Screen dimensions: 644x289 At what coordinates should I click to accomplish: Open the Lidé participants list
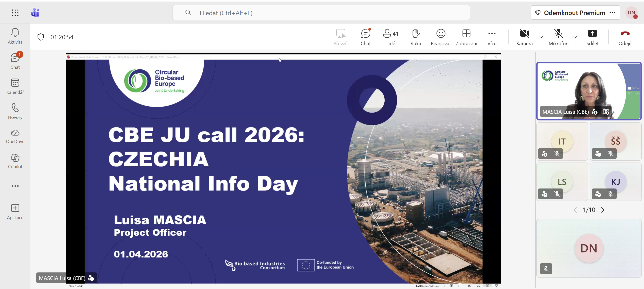390,37
